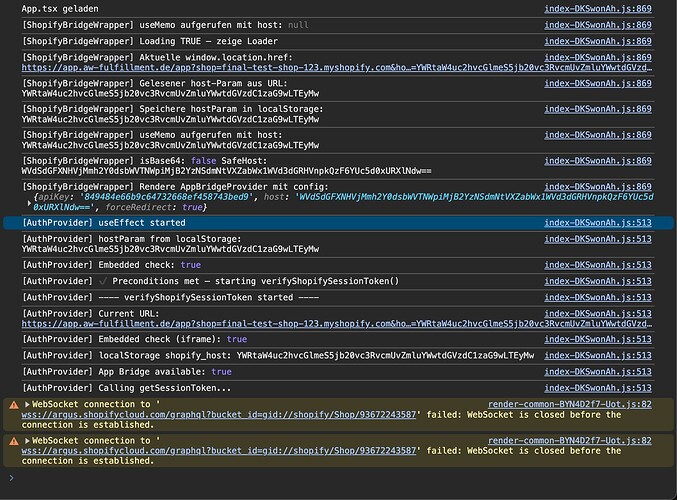Open wss argus.shopifycloud.com link in first warning
Image resolution: width=677 pixels, height=500 pixels.
[218, 415]
